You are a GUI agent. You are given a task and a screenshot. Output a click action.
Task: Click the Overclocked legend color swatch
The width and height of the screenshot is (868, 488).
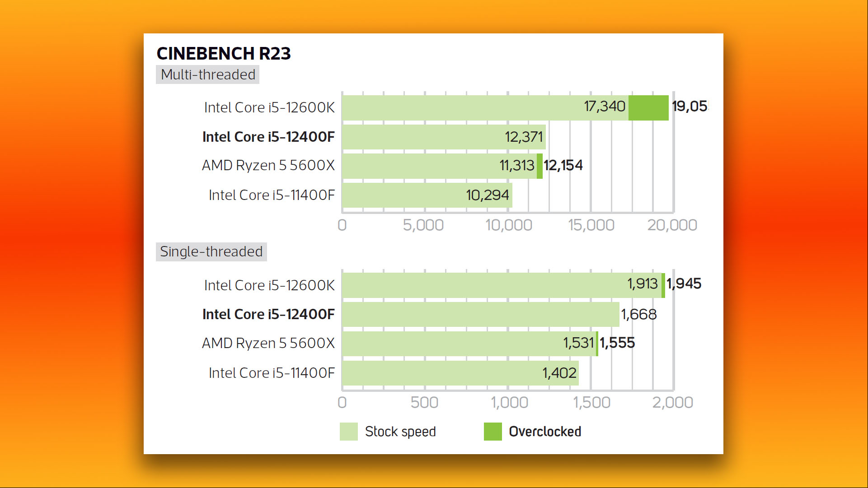(x=493, y=432)
